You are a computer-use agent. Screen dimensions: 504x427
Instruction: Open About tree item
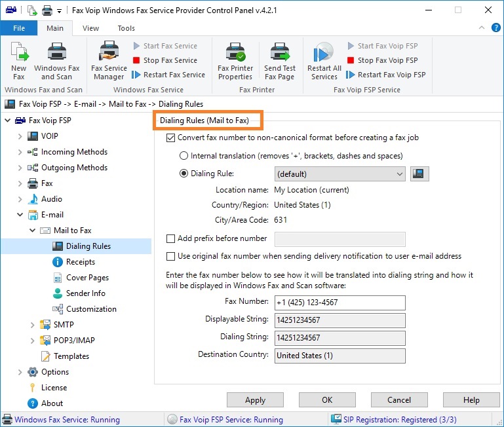point(52,403)
